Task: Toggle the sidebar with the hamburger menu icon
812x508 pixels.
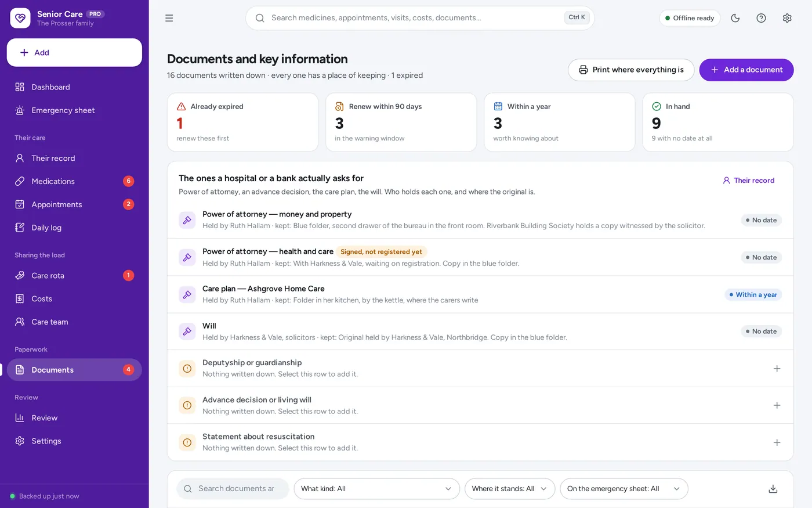Action: [x=169, y=18]
